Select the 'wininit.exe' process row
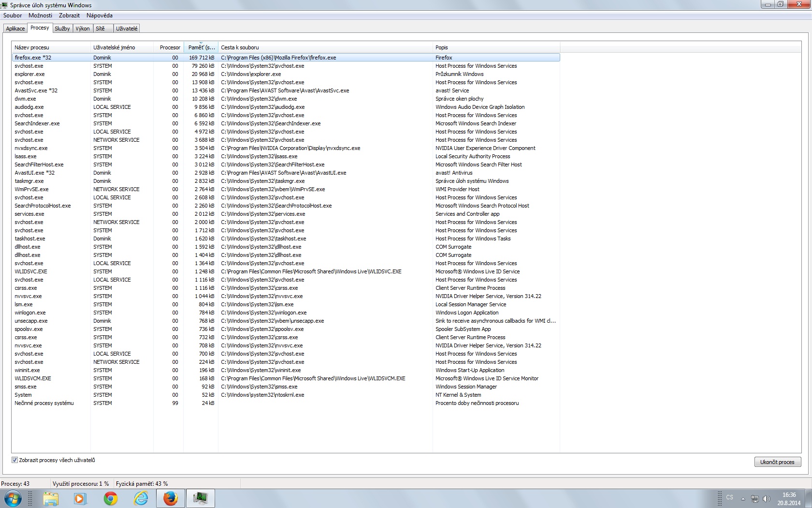The image size is (812, 508). [x=286, y=370]
